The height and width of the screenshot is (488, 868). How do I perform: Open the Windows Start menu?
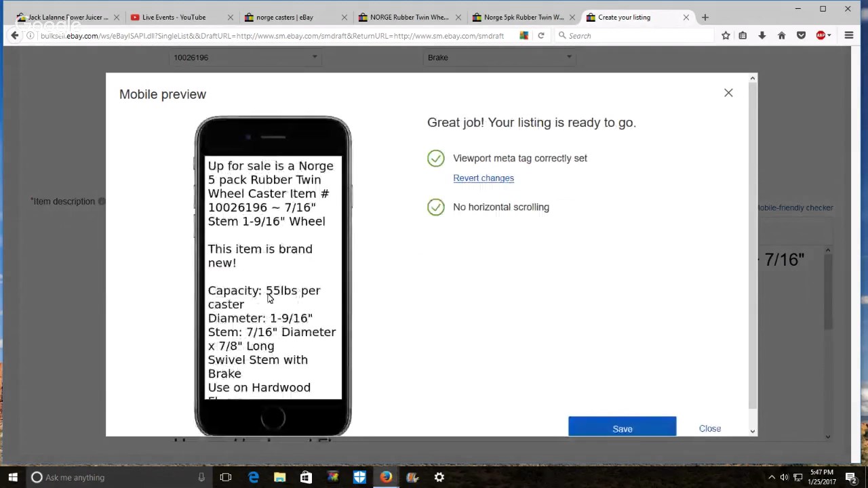[x=13, y=477]
